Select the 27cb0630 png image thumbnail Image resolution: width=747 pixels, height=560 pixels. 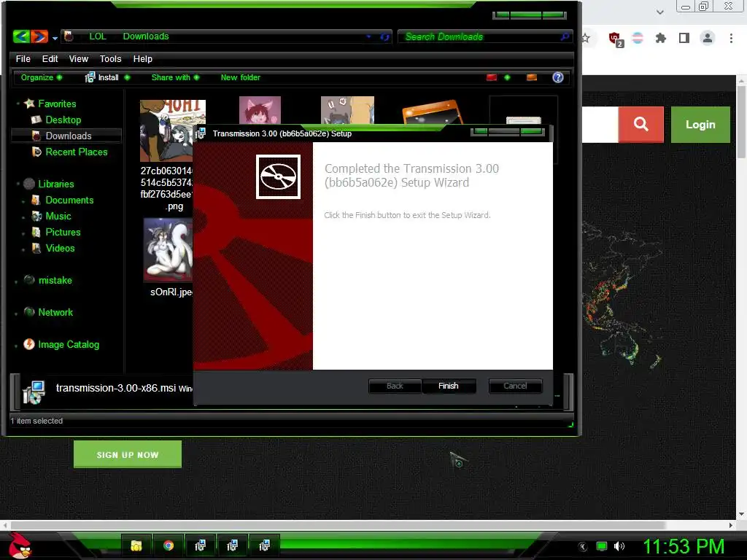coord(167,131)
